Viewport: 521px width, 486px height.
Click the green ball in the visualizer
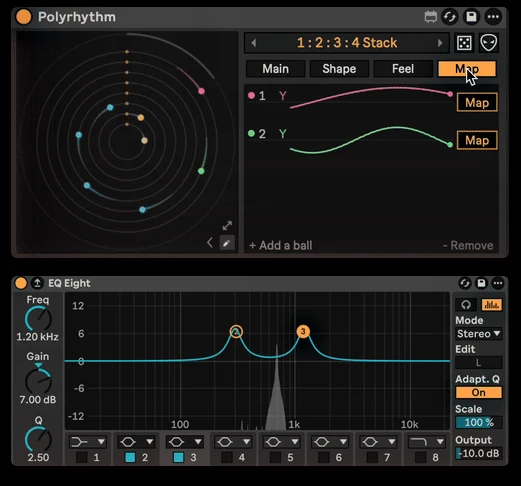[x=201, y=171]
